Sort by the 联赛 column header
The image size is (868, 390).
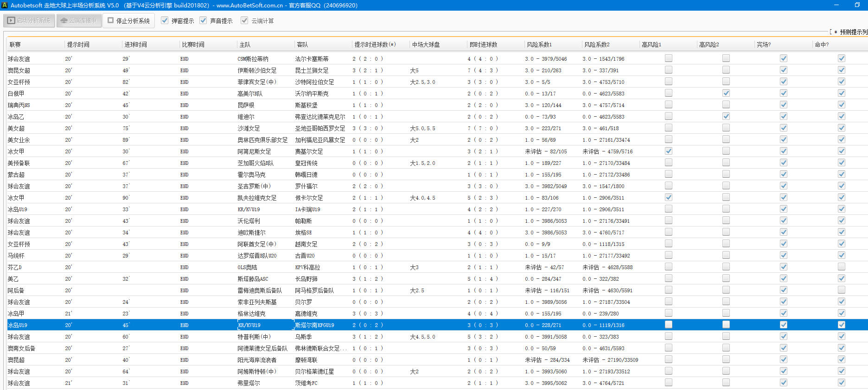click(x=15, y=44)
